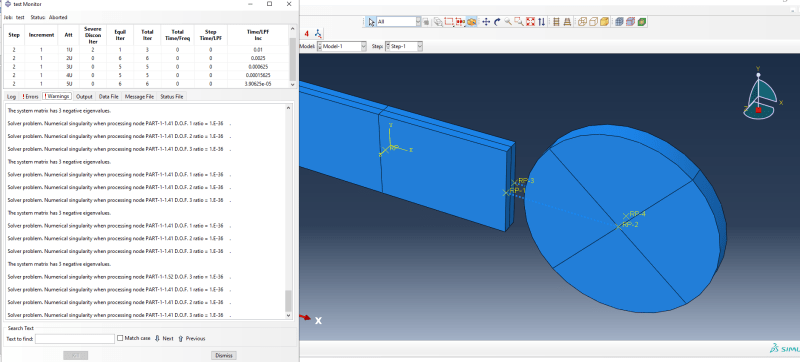Toggle the mesh visibility cube icon

[619, 21]
